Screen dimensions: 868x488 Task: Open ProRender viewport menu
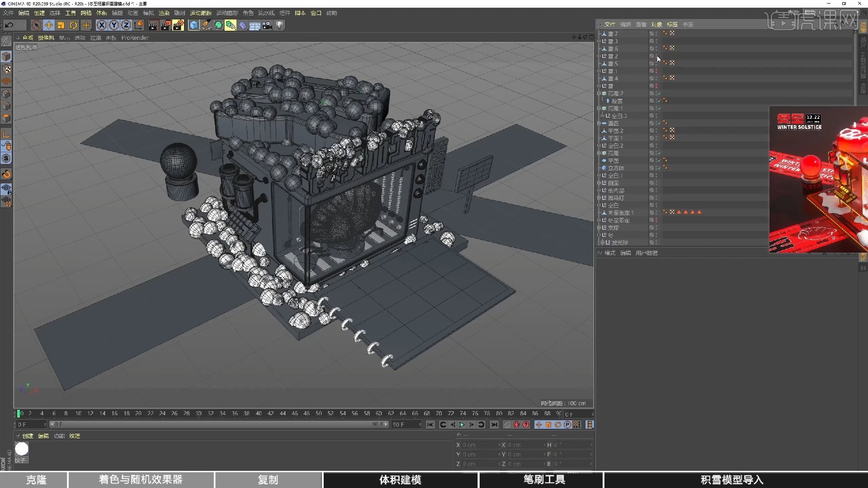(135, 38)
